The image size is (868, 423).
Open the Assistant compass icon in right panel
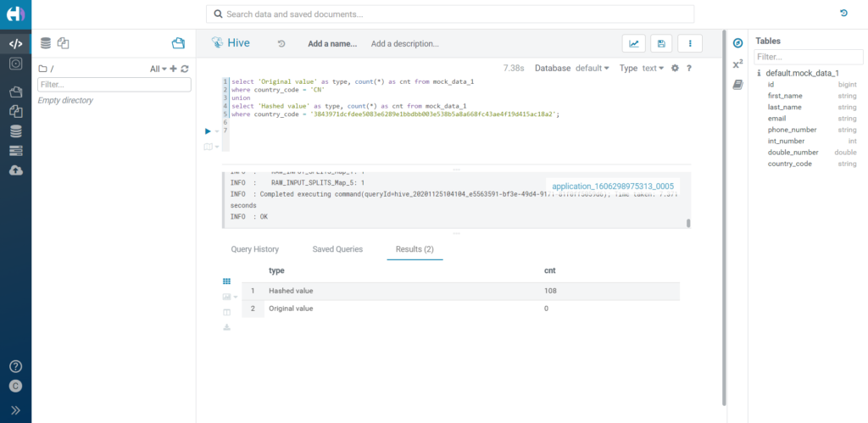[x=737, y=43]
